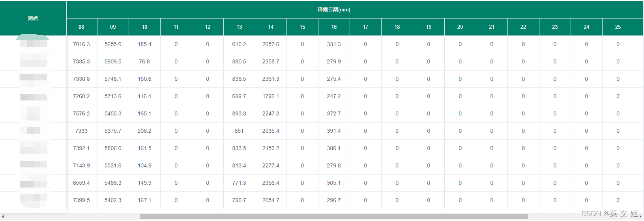Click column header 23
Screen dimensions: 644x221
[x=555, y=27]
